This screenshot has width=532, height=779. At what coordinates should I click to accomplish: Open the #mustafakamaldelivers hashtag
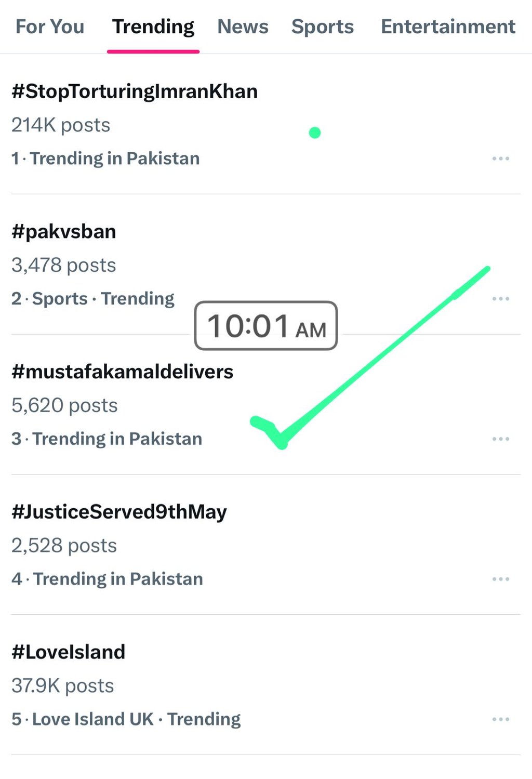pos(123,371)
